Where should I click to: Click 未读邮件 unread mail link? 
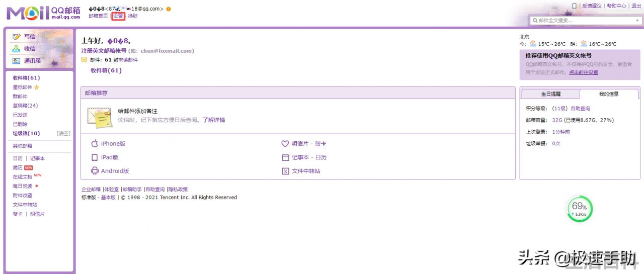coord(128,60)
